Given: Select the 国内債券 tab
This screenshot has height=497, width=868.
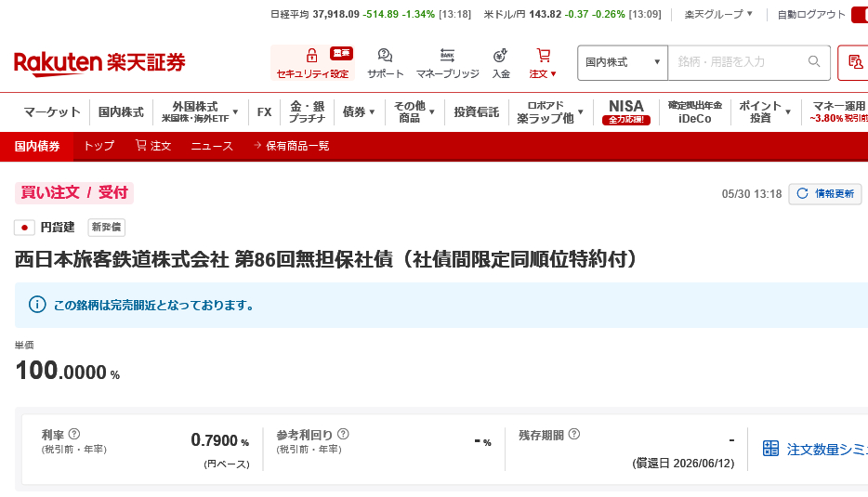Looking at the screenshot, I should (x=36, y=146).
